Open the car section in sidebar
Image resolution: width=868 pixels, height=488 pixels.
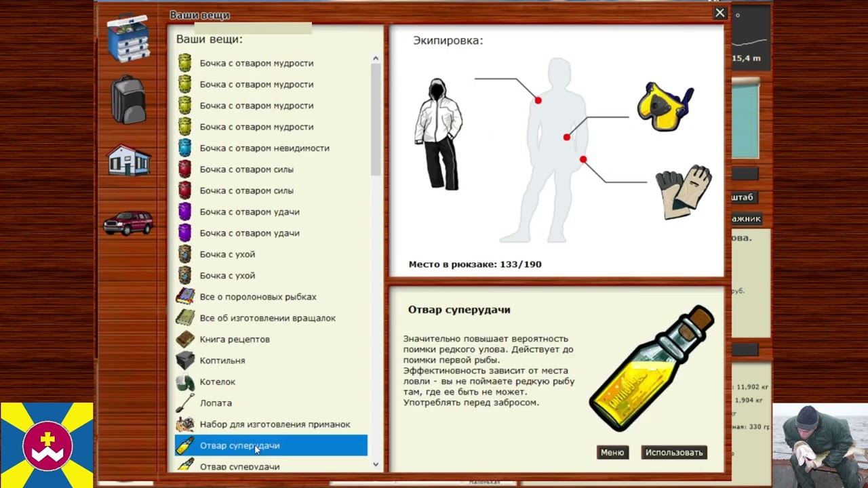click(129, 223)
